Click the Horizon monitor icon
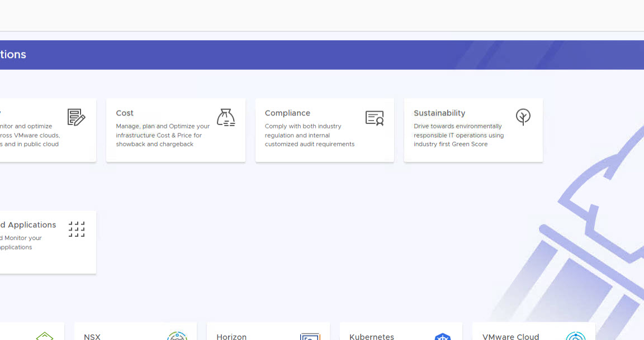Viewport: 644px width, 340px height. coord(310,336)
